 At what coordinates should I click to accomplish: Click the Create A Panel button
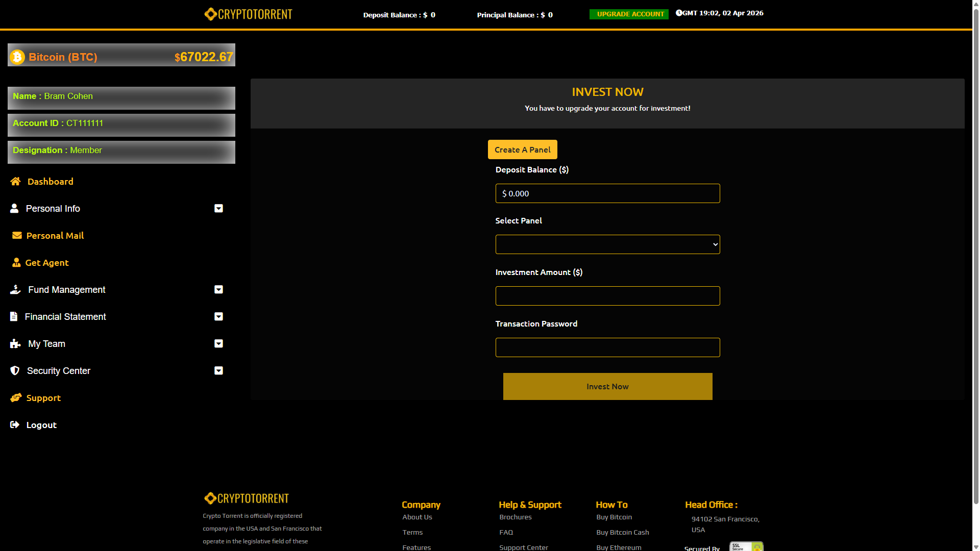click(x=522, y=149)
